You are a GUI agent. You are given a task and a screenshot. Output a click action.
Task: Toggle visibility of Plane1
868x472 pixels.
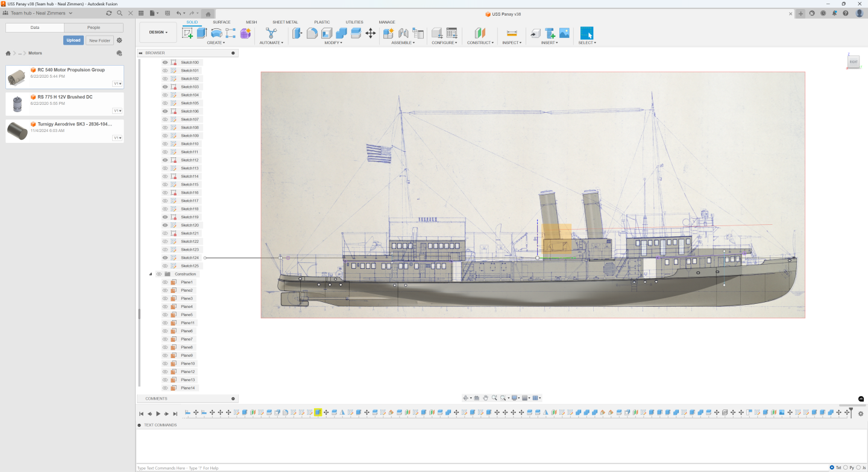click(x=165, y=282)
